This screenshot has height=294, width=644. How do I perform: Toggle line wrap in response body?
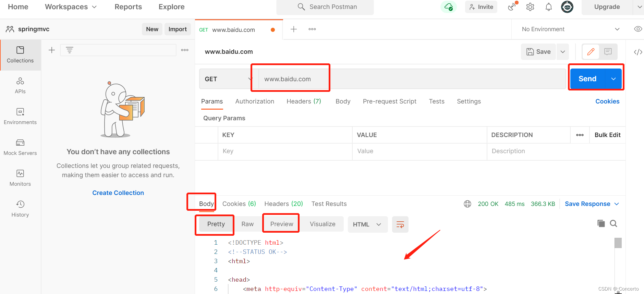(x=400, y=224)
